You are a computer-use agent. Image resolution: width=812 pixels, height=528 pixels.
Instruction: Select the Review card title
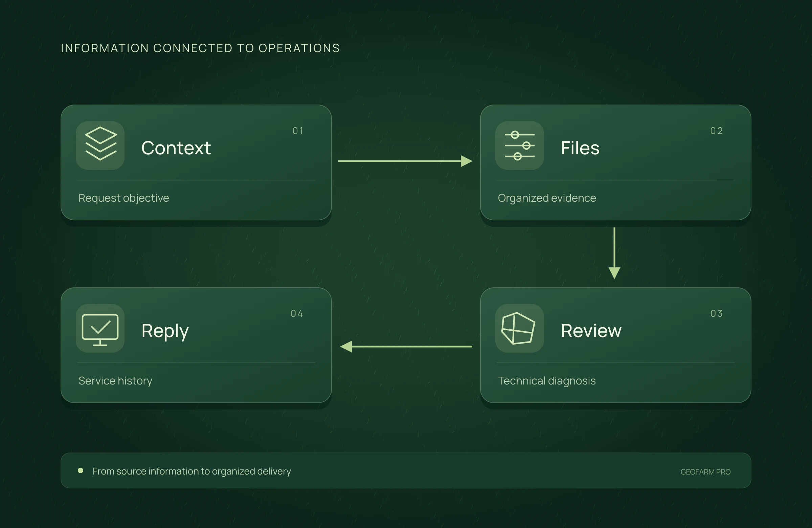591,331
